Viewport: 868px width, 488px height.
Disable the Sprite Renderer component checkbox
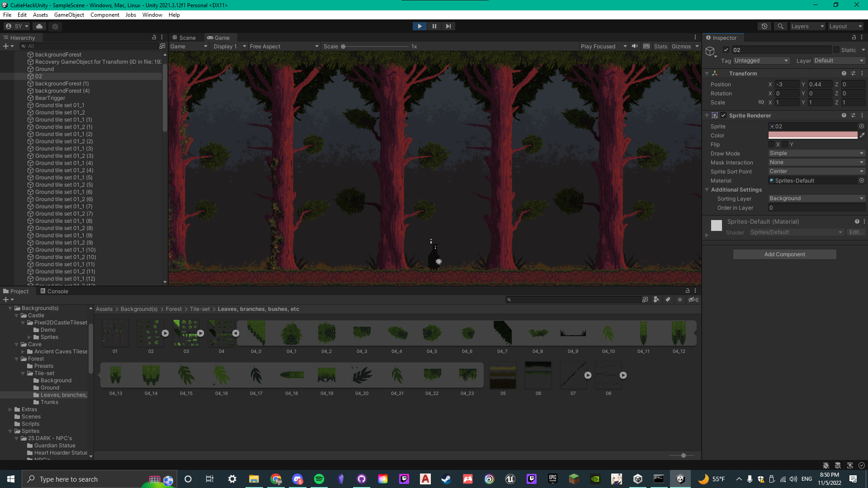click(723, 116)
